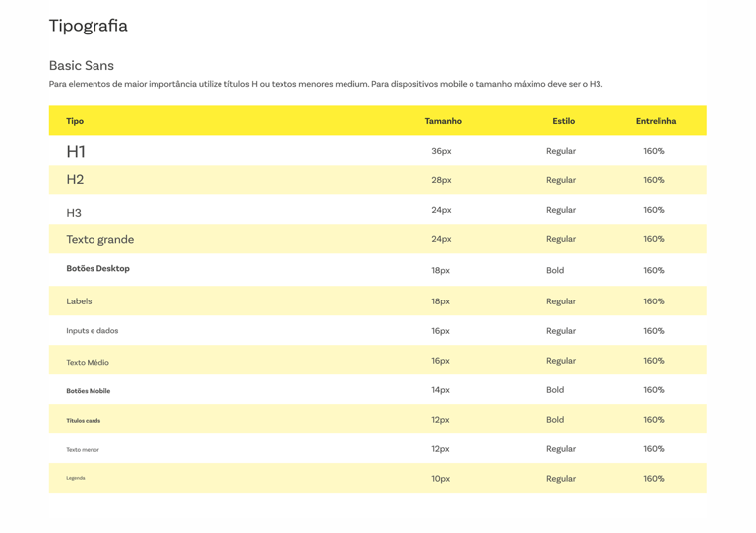Select the Botões Desktop row label

pos(97,269)
